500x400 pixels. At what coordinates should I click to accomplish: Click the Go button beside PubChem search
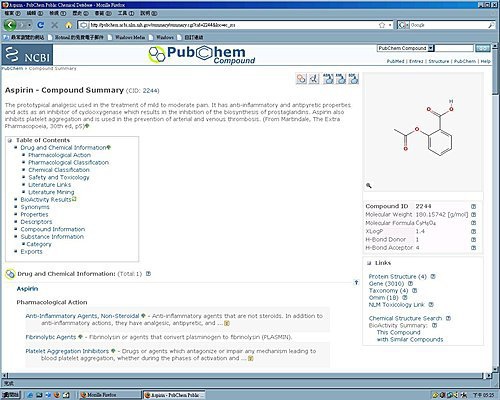pyautogui.click(x=482, y=48)
